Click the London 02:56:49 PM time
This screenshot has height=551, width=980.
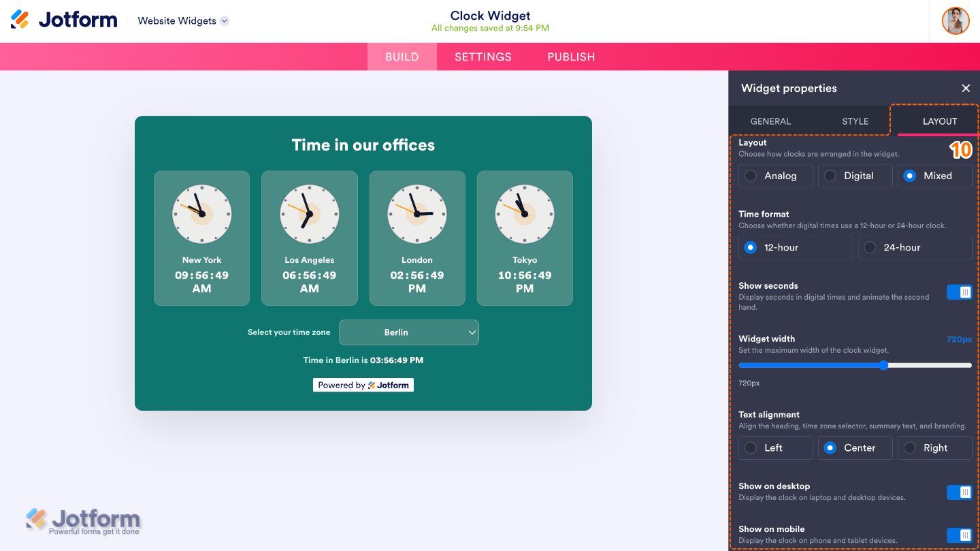417,281
